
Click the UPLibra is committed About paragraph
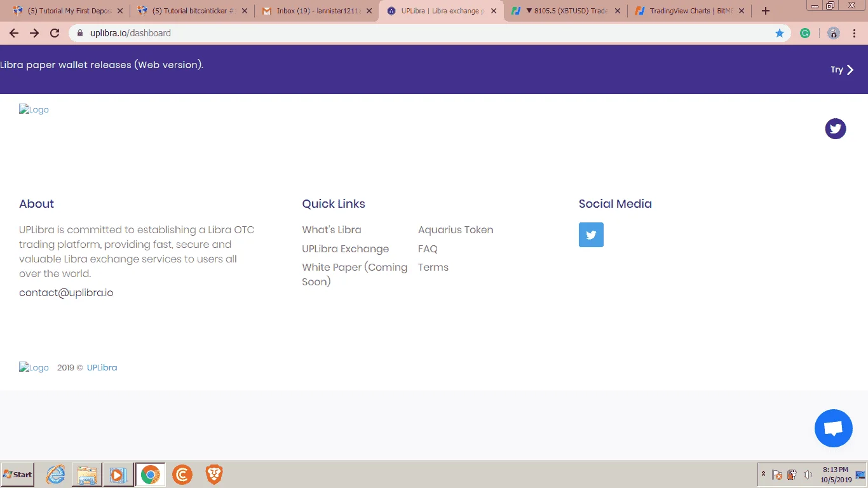tap(137, 252)
